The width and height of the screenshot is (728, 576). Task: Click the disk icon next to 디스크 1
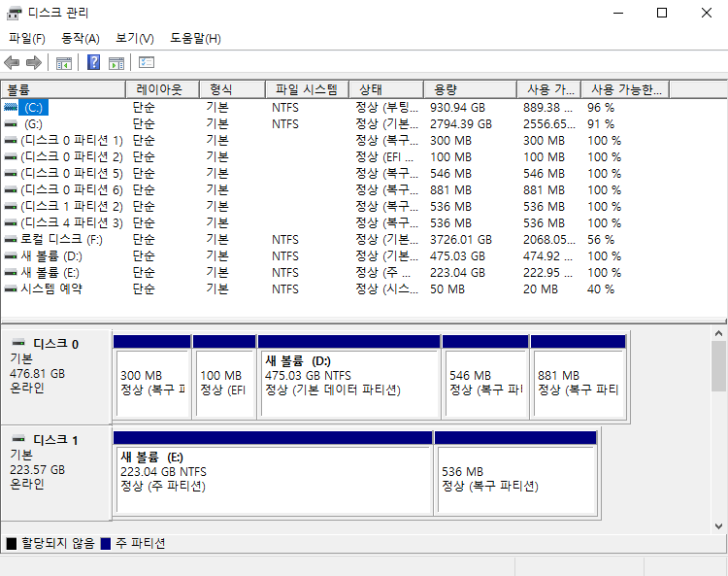pos(18,438)
